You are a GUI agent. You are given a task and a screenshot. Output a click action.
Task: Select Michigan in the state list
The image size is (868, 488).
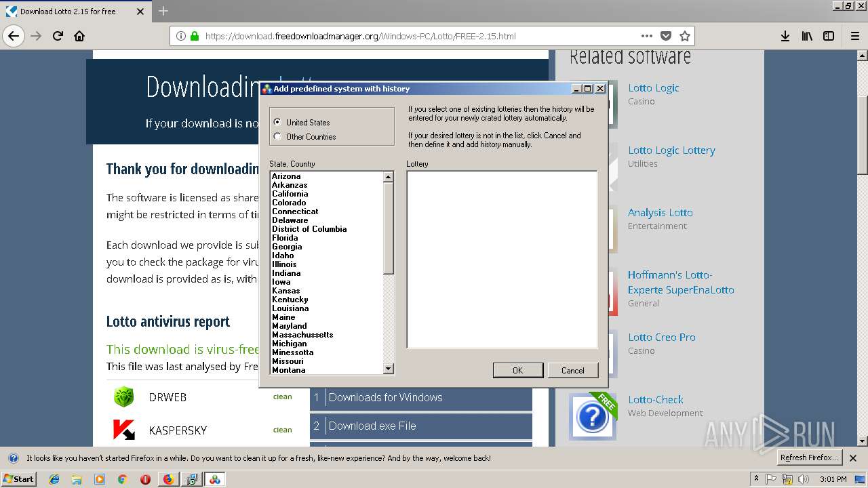(290, 344)
